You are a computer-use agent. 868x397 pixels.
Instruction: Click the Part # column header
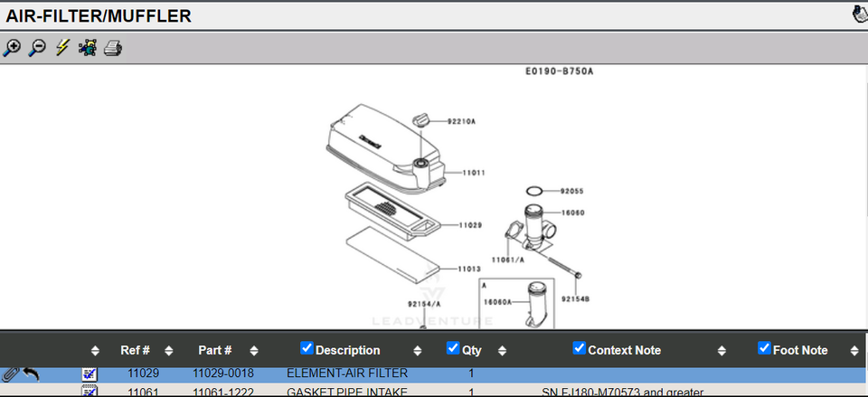(215, 350)
